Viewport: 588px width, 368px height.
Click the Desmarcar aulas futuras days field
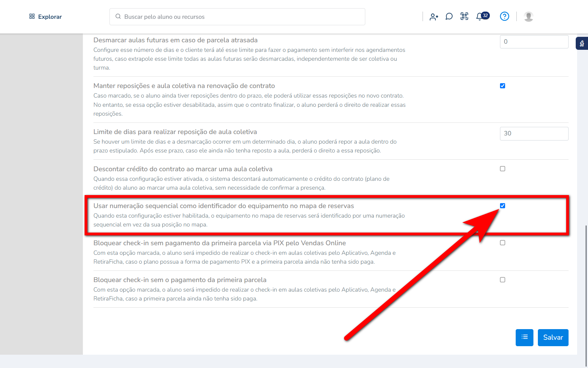tap(534, 42)
